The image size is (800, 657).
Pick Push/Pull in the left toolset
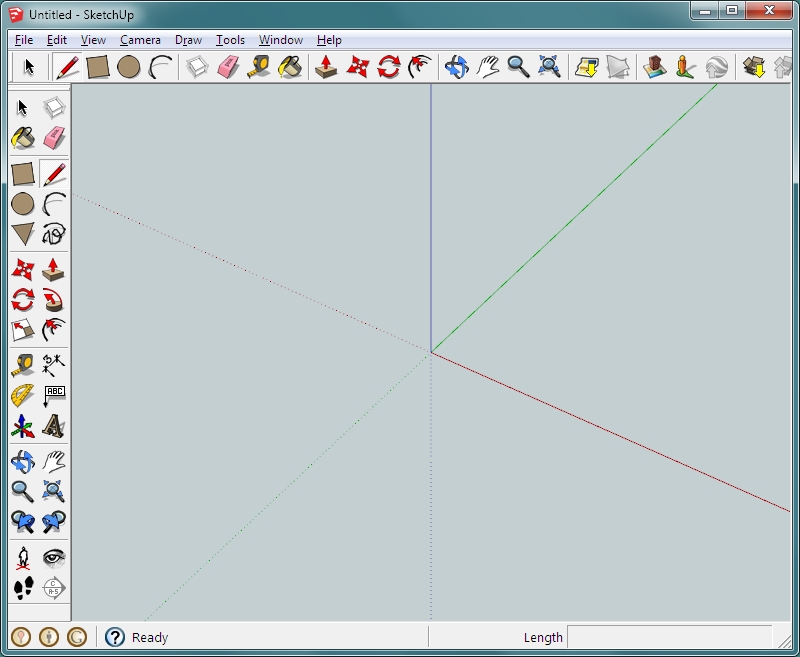[54, 270]
